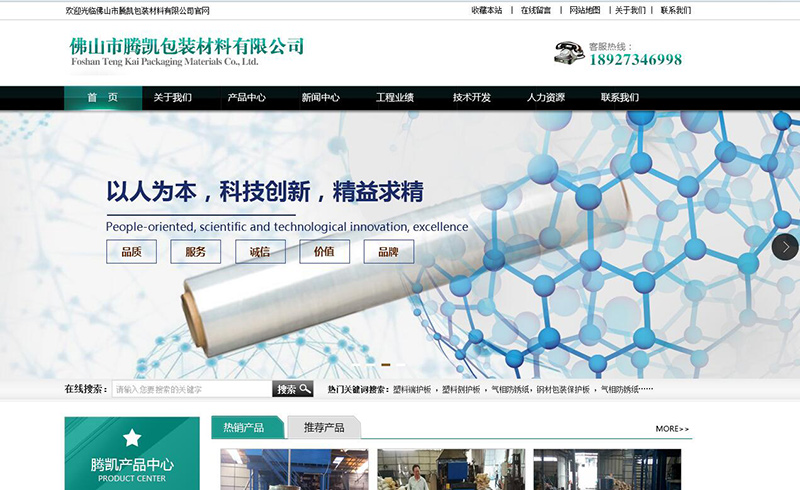Click the 品牌 banner box
This screenshot has height=490, width=800.
[389, 252]
